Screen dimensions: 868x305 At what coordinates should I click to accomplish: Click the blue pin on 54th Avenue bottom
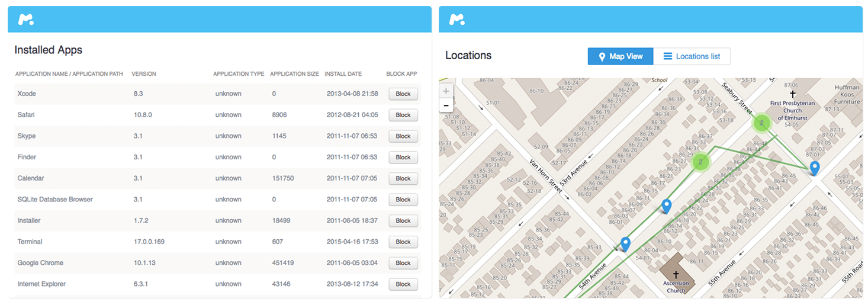625,243
